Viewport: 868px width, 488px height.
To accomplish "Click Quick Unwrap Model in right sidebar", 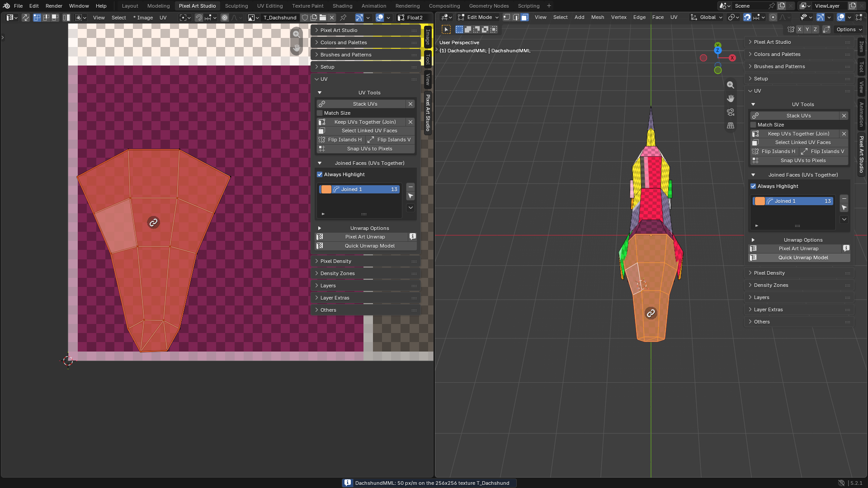I will tap(799, 258).
